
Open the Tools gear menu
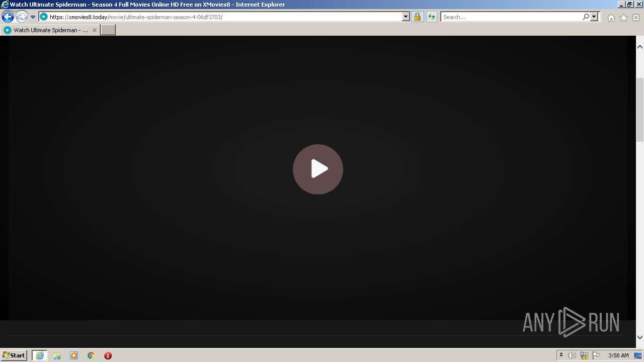pos(636,18)
